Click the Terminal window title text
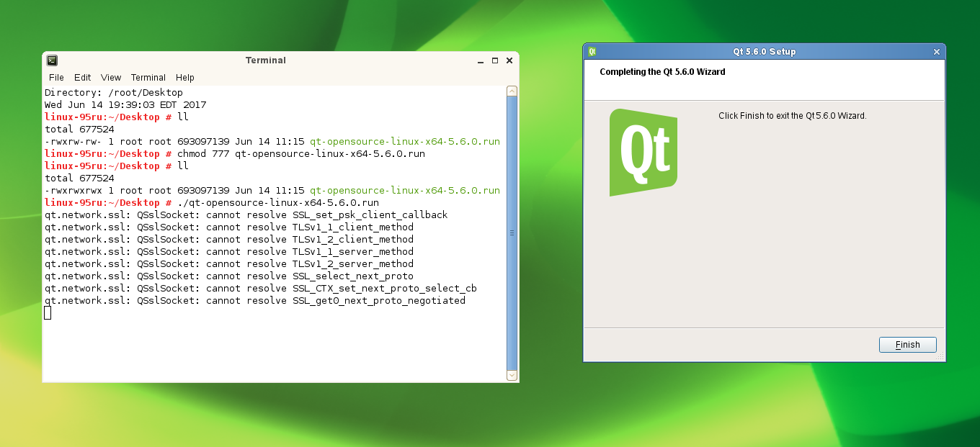Screen dimensions: 980x447 click(266, 60)
